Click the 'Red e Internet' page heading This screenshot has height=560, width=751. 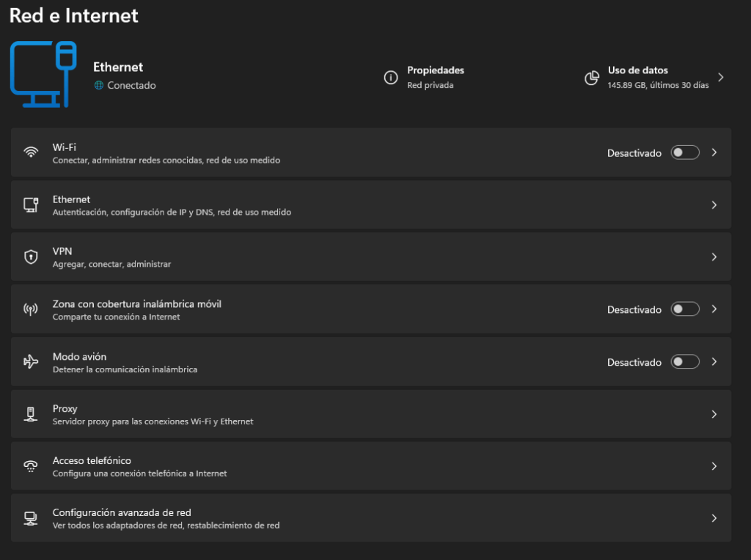[x=74, y=16]
